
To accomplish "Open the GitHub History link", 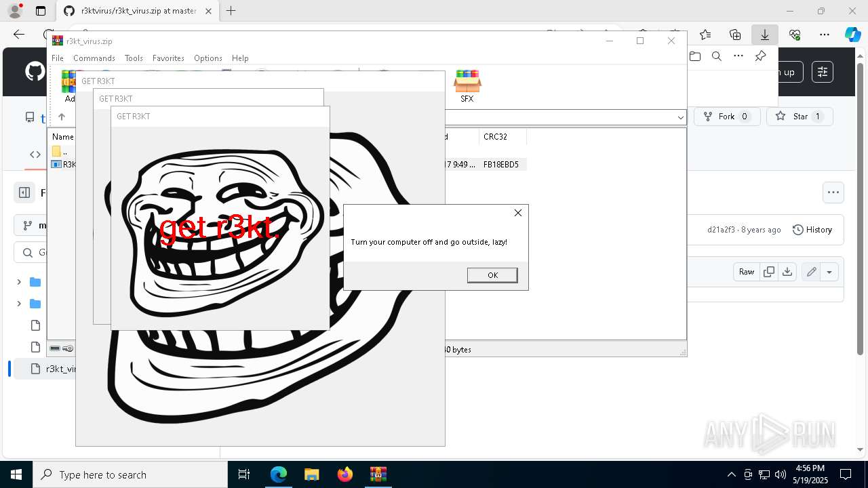I will [x=812, y=230].
